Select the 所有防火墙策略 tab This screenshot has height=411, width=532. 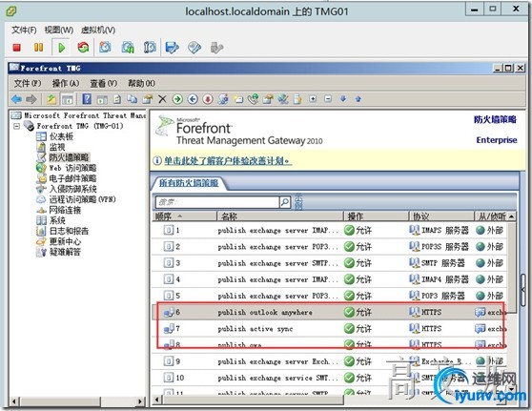point(189,183)
